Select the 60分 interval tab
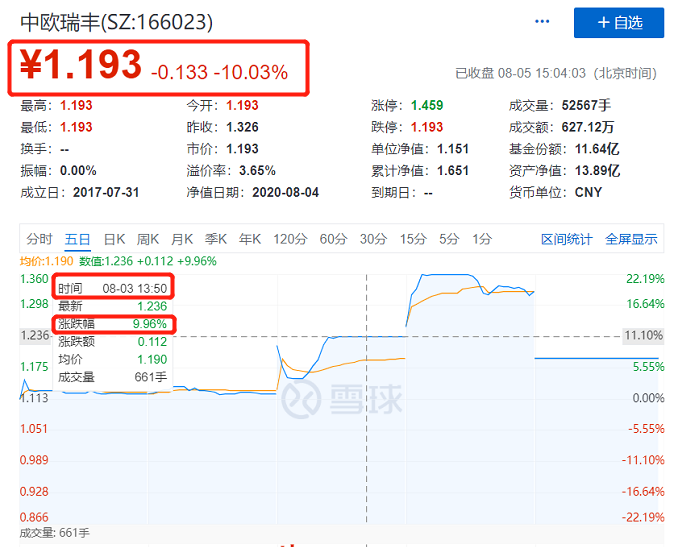This screenshot has width=685, height=547. tap(333, 239)
